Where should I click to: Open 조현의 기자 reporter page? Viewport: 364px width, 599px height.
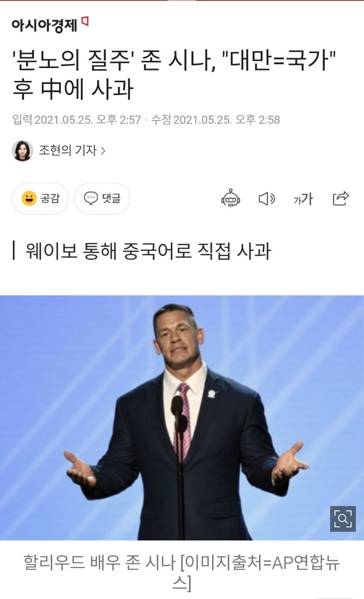[68, 150]
